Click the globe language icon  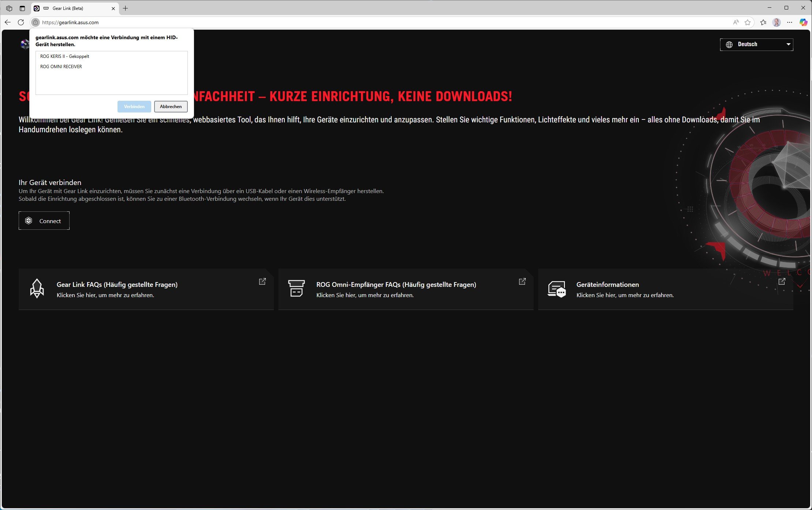(729, 44)
